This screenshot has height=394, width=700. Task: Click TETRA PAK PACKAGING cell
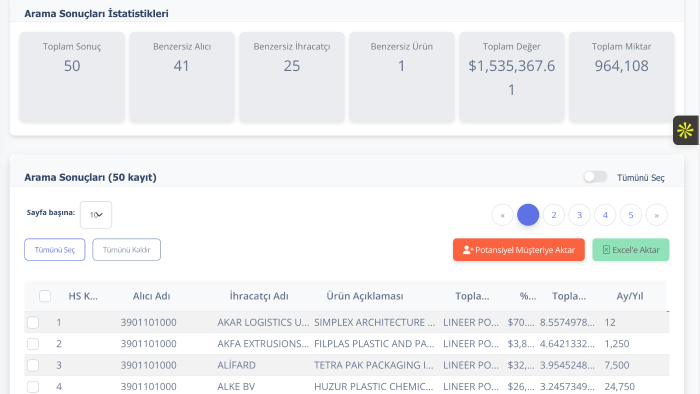point(374,365)
